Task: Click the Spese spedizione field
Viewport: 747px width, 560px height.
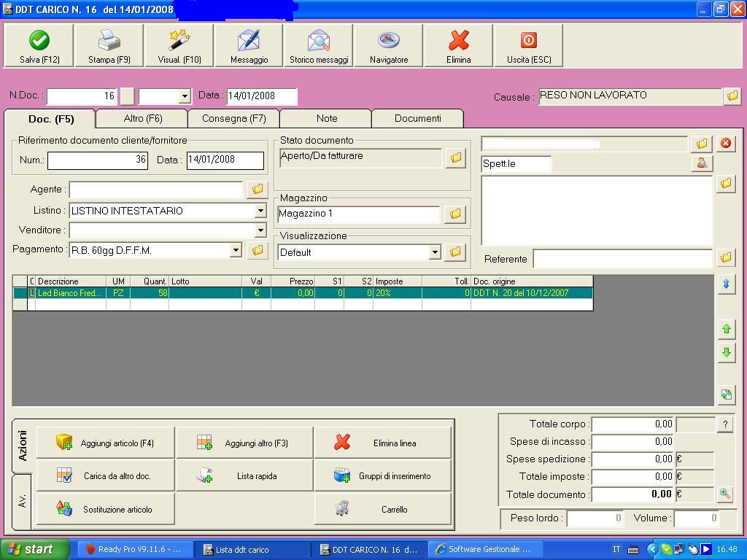Action: [x=632, y=459]
